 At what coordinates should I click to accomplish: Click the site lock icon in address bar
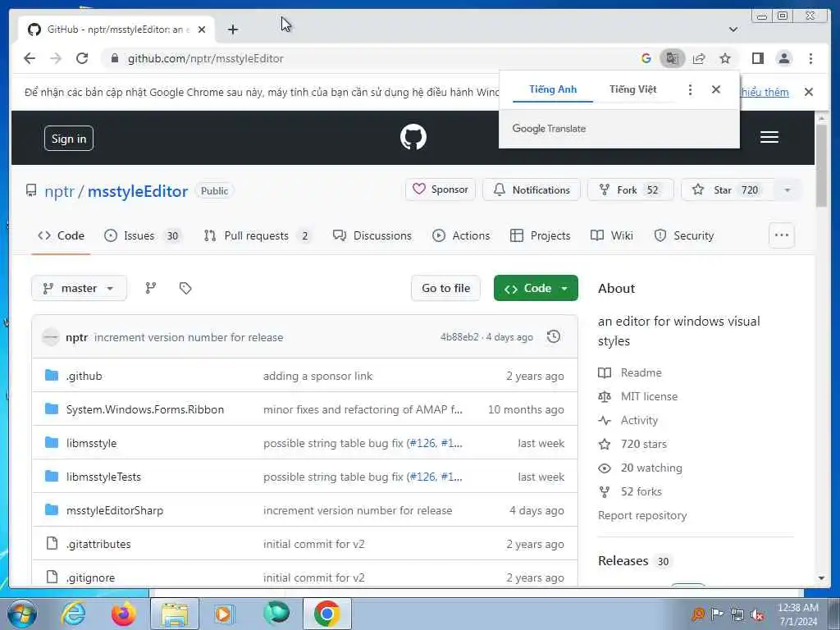(x=114, y=58)
